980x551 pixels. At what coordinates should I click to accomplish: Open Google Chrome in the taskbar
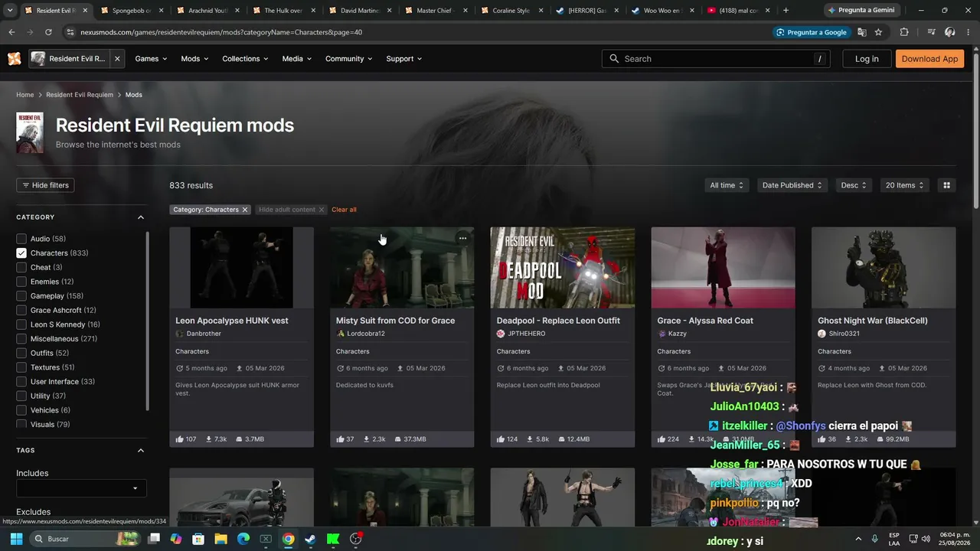[288, 539]
